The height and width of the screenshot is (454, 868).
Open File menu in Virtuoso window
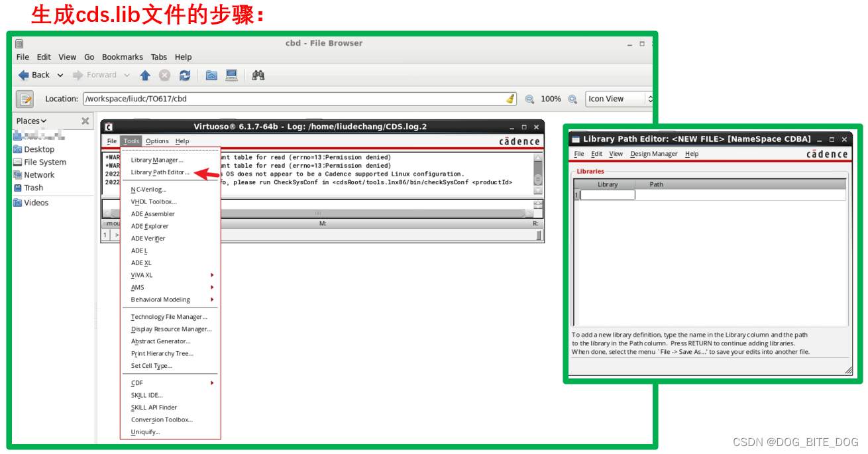click(x=112, y=141)
